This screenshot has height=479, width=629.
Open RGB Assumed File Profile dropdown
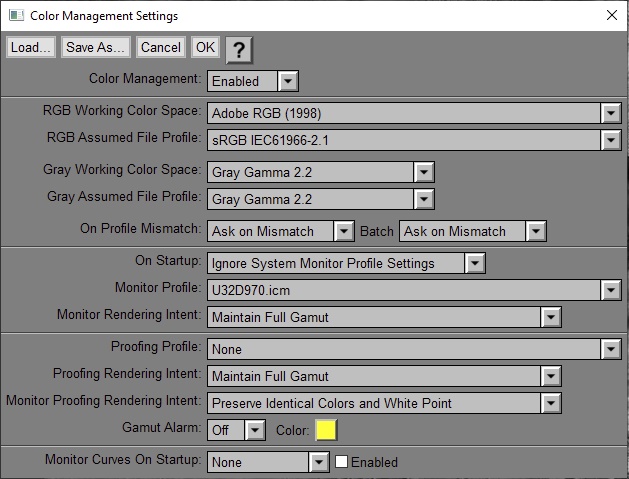pos(612,140)
